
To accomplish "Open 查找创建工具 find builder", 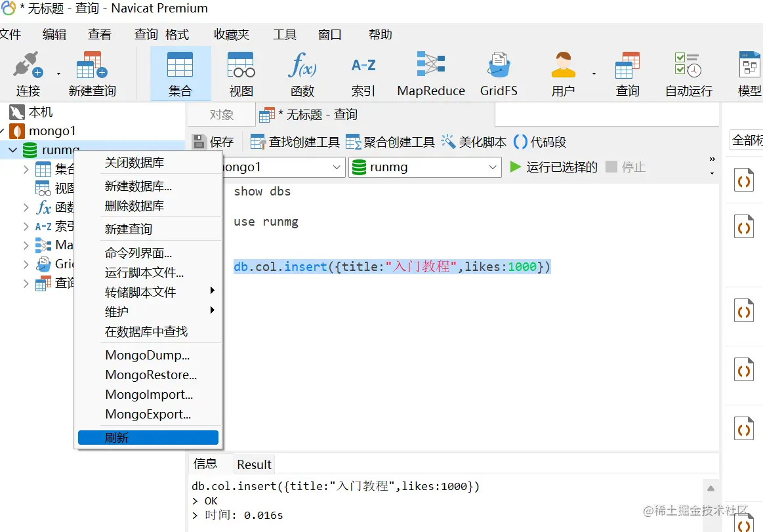I will [x=295, y=142].
